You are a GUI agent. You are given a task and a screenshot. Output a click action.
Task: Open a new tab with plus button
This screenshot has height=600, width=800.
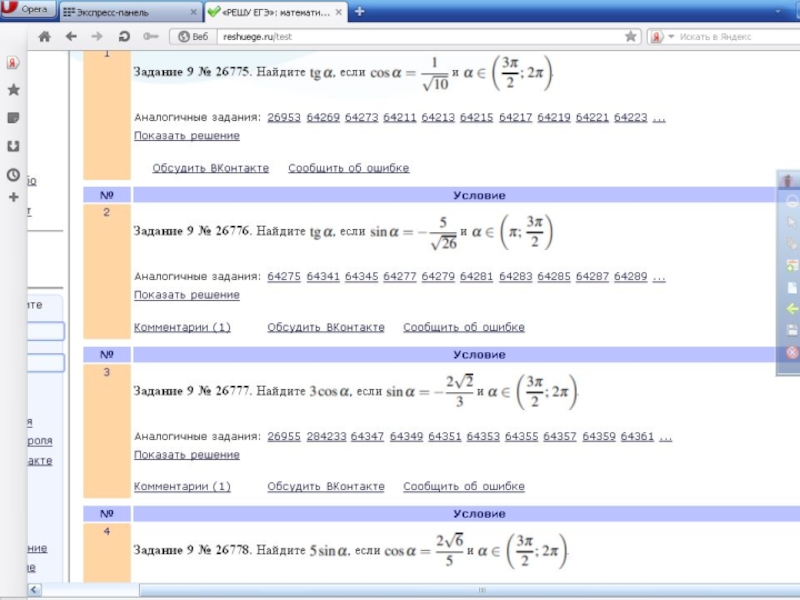[359, 11]
